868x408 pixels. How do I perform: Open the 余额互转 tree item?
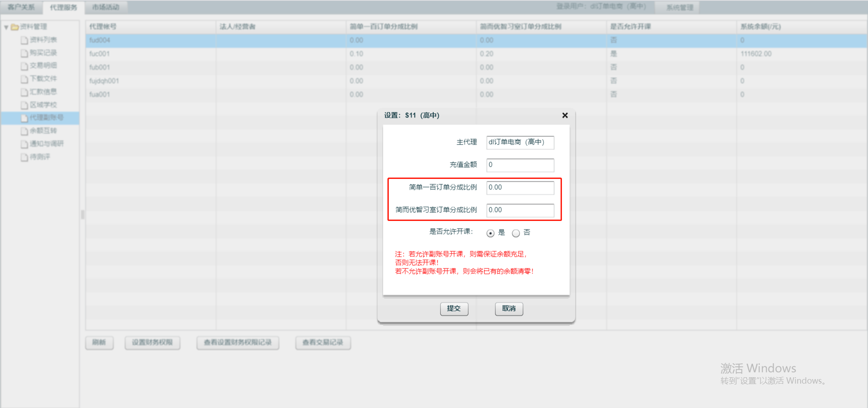tap(43, 131)
